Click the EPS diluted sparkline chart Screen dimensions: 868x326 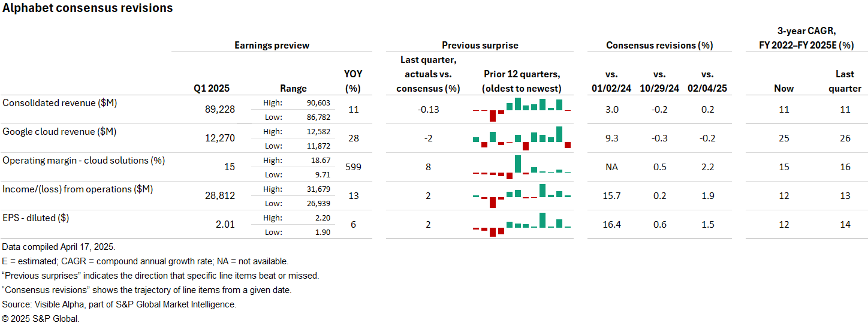[x=522, y=225]
